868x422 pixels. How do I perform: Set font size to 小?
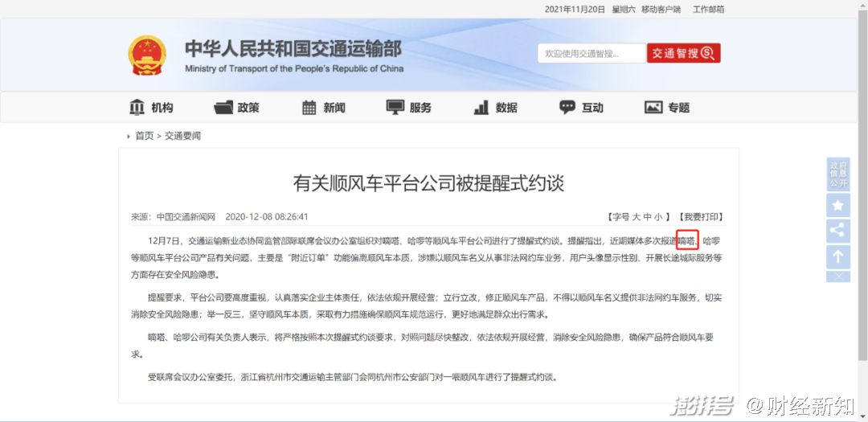[x=657, y=216]
